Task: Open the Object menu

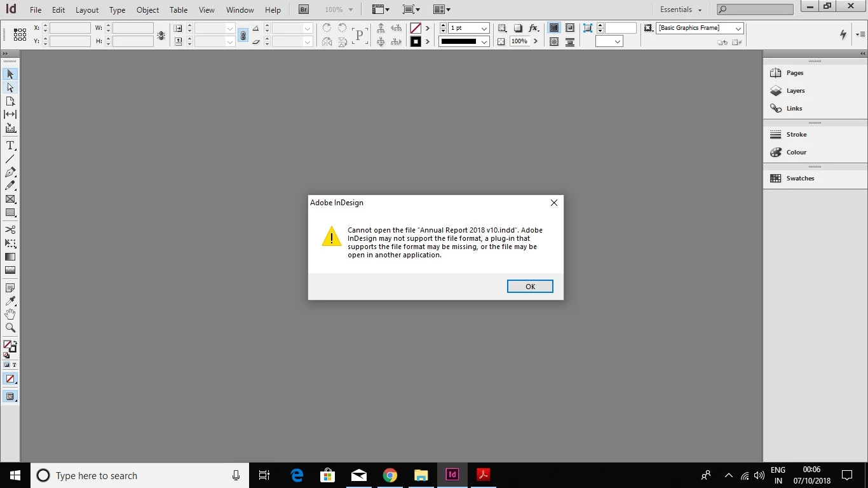Action: point(147,10)
